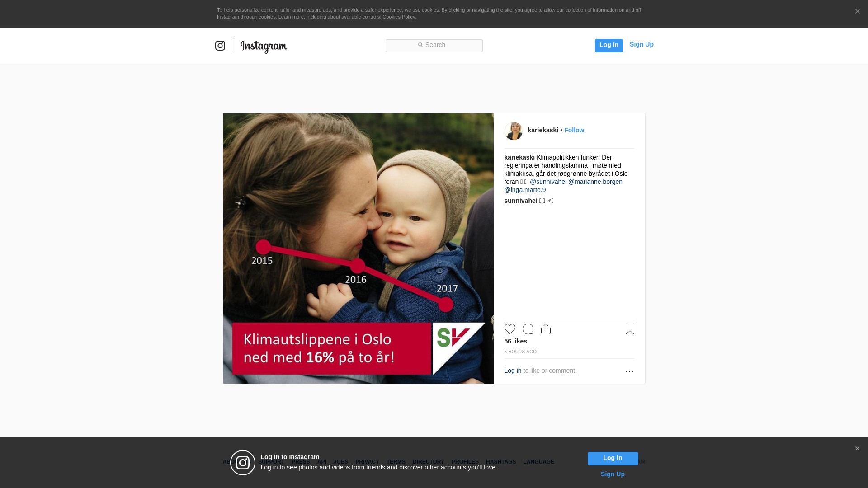Viewport: 868px width, 488px height.
Task: Open the header Sign Up link
Action: coord(642,44)
